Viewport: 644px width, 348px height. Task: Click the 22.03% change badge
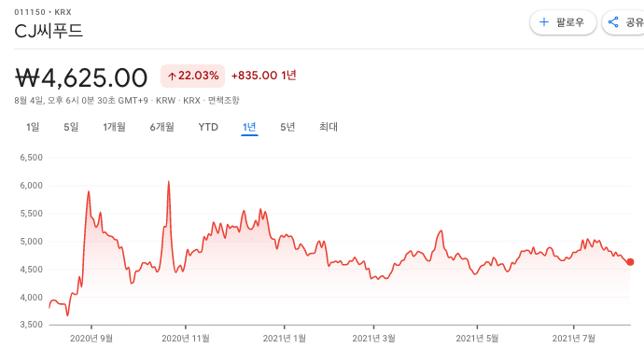click(x=192, y=76)
